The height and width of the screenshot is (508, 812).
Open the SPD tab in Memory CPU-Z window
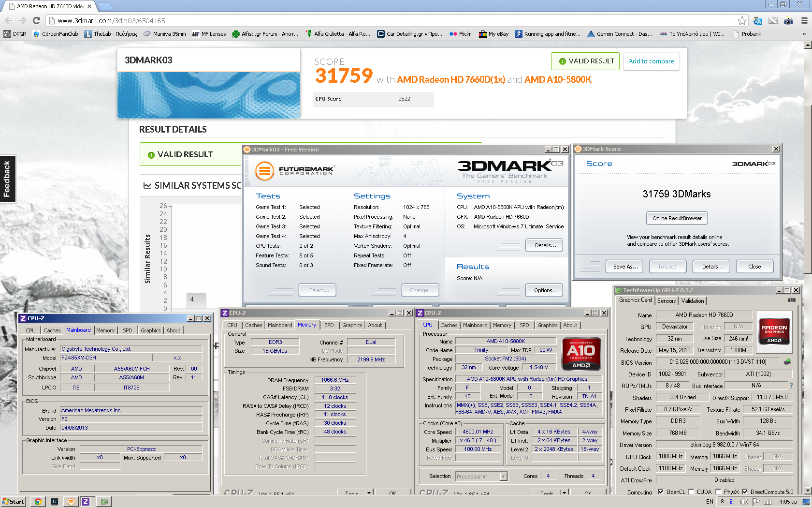tap(329, 325)
